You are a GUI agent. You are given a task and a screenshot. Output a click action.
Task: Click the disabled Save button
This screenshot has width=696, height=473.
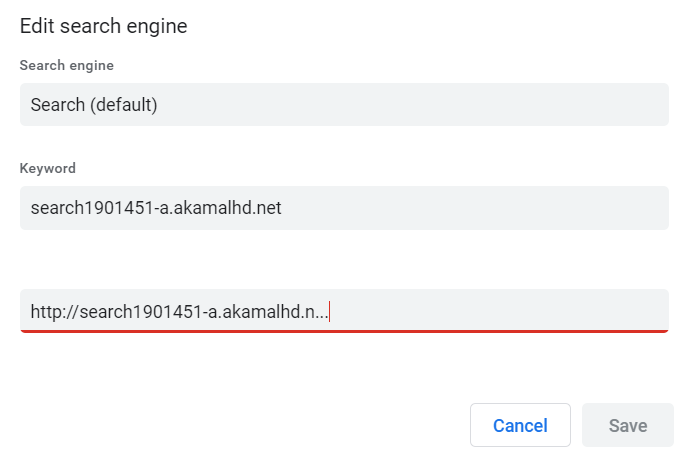tap(628, 425)
